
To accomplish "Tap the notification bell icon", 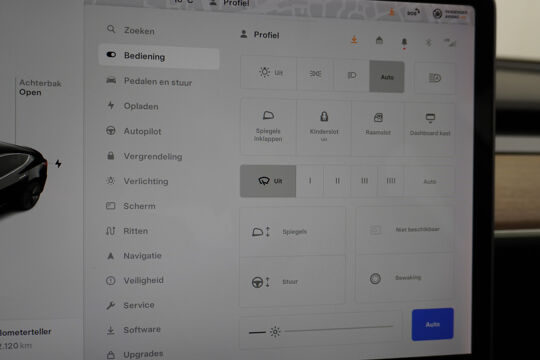I will (x=404, y=42).
